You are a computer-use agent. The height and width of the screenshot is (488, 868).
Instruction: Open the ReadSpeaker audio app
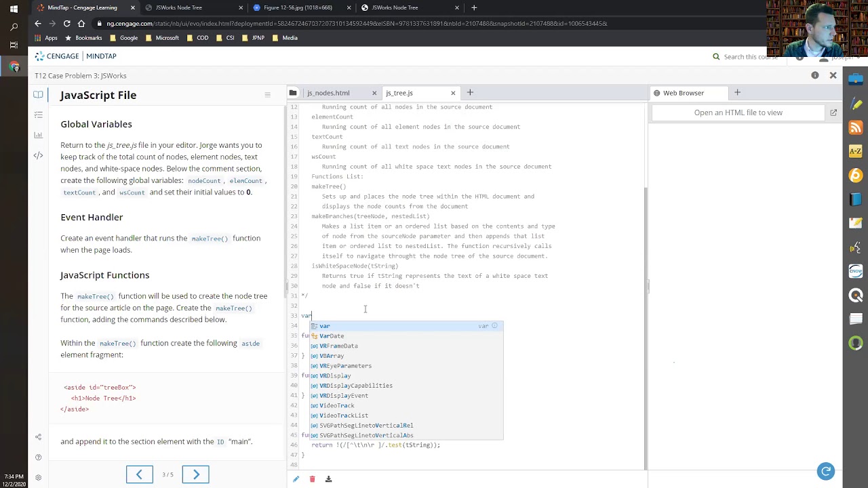pyautogui.click(x=856, y=247)
